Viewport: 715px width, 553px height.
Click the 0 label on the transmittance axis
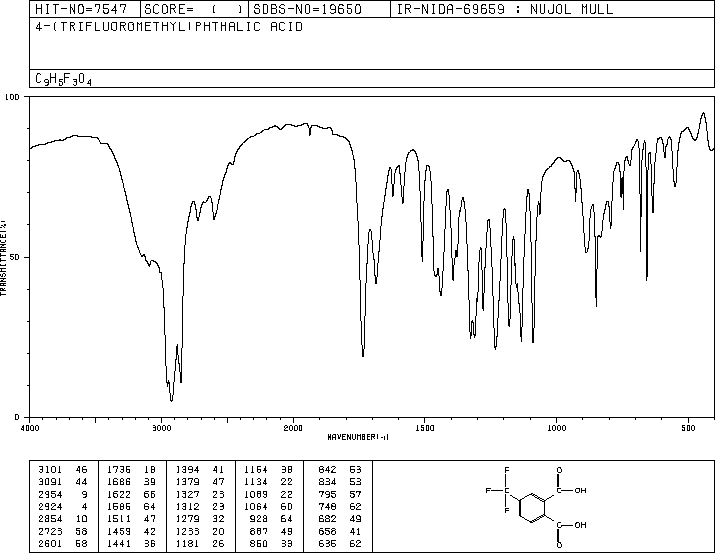[x=17, y=417]
